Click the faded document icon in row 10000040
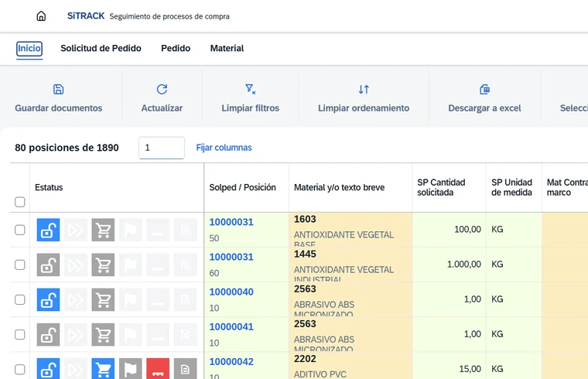 click(x=185, y=299)
